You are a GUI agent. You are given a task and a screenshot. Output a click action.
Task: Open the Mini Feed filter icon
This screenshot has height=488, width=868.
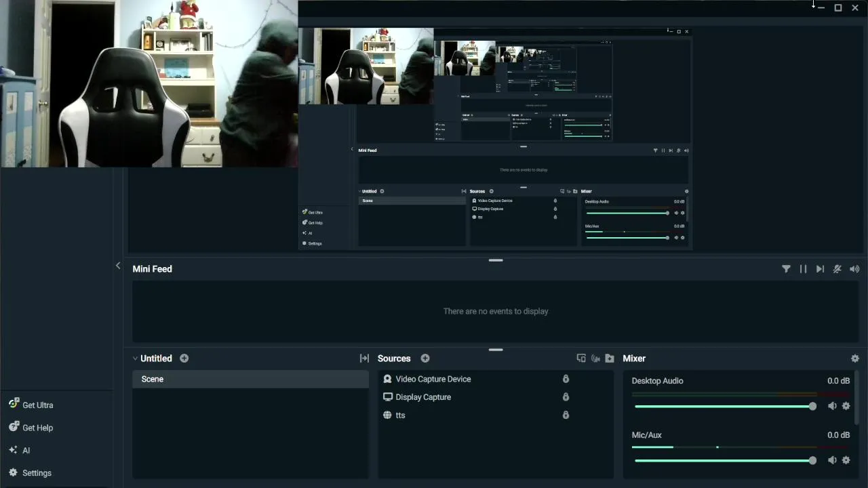[786, 269]
